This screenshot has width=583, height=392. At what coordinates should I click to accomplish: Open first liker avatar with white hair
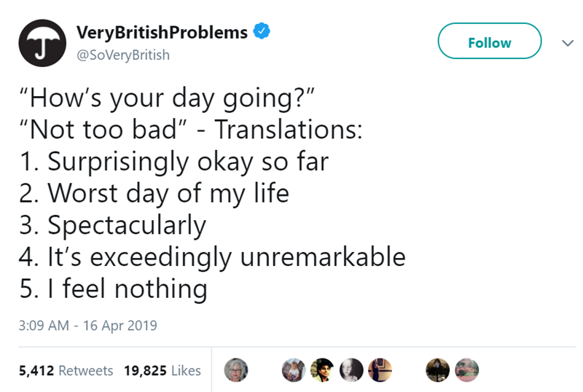pyautogui.click(x=235, y=370)
